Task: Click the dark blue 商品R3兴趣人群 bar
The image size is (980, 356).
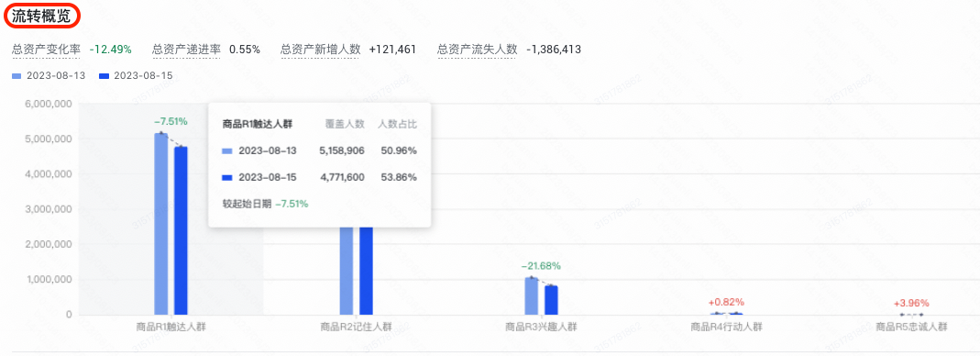Action: [551, 300]
